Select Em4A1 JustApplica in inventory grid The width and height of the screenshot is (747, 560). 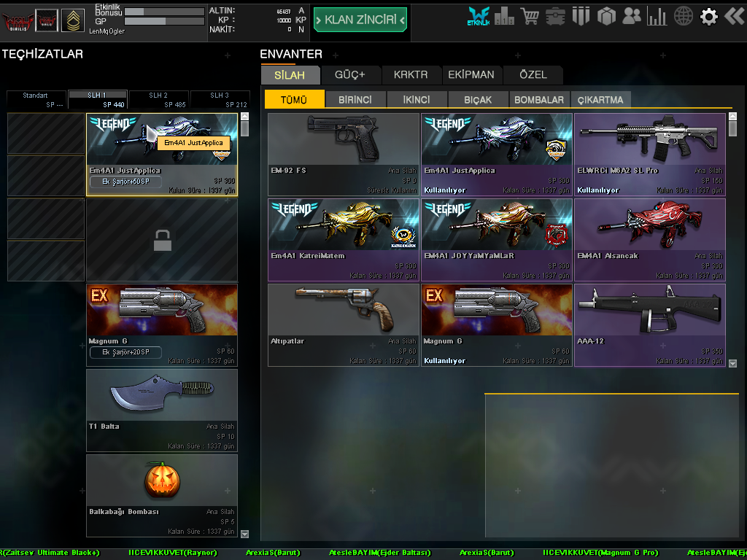tap(496, 155)
